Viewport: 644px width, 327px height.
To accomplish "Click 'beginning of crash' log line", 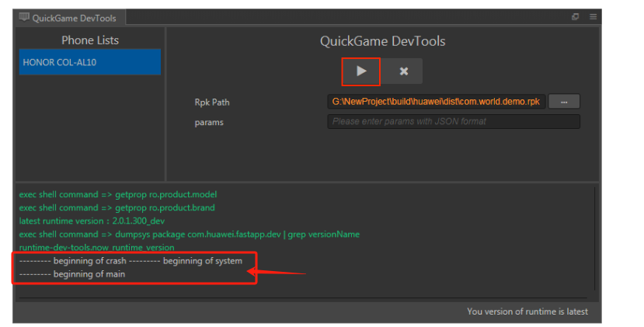I will pyautogui.click(x=131, y=261).
